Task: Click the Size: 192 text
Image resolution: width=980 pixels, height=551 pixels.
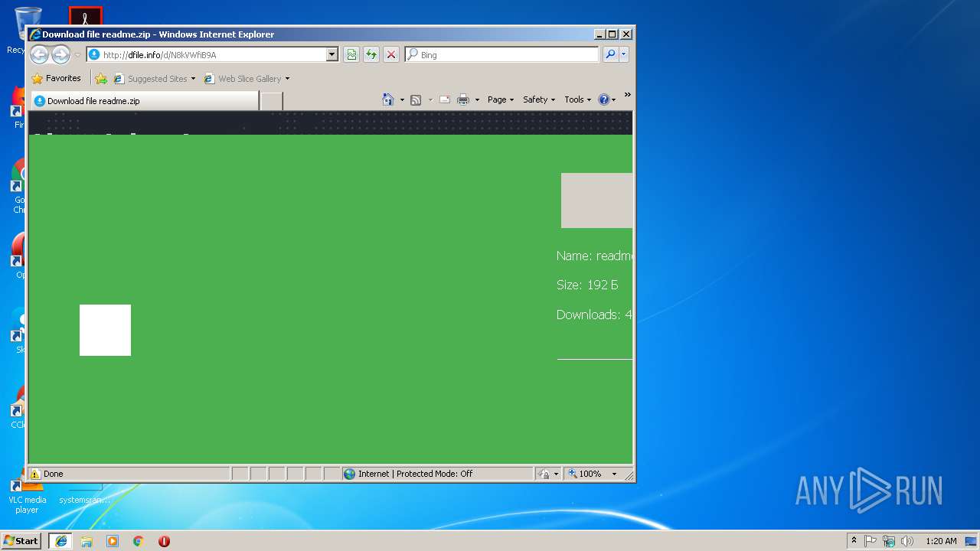Action: [587, 285]
